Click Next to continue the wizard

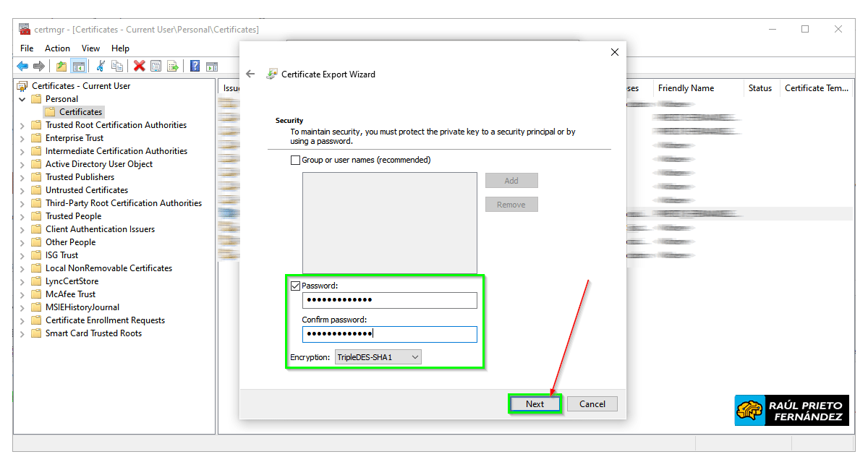click(535, 404)
